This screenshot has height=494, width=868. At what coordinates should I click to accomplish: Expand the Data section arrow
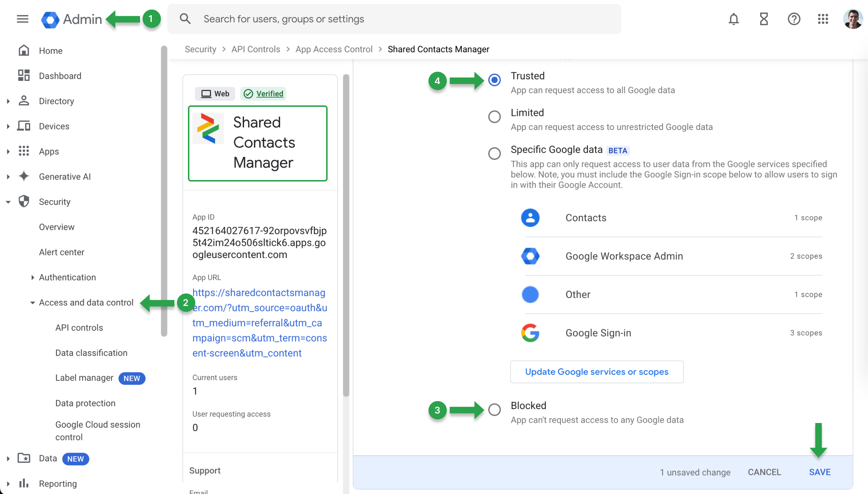click(8, 459)
